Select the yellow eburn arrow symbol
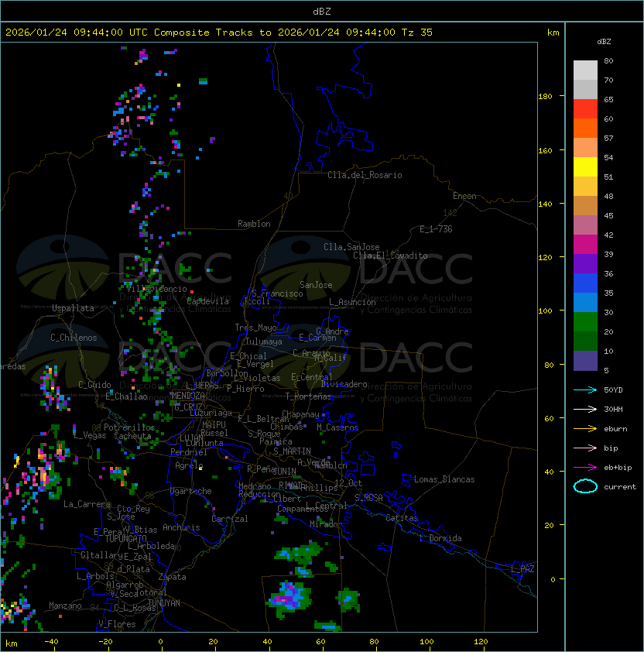The height and width of the screenshot is (652, 644). pos(585,429)
